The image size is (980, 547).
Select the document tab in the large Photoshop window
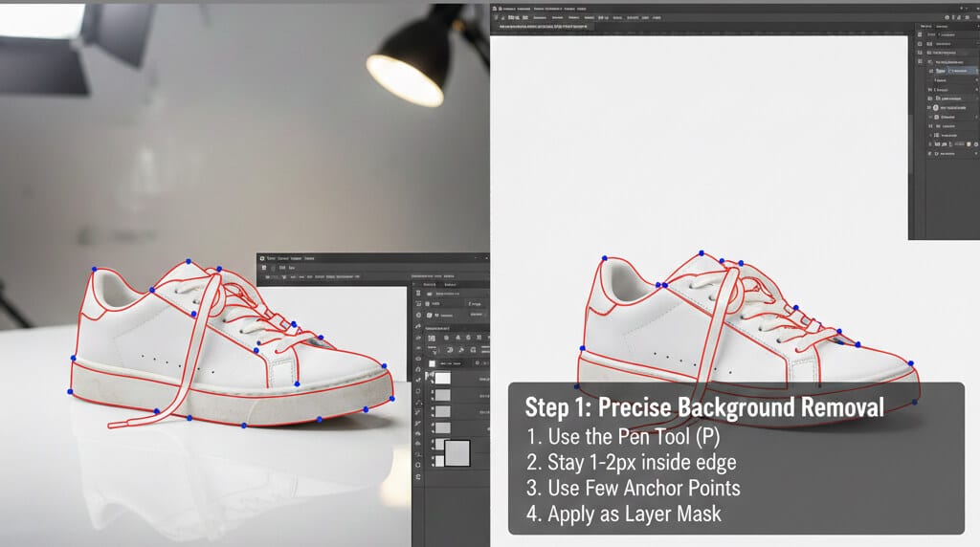(x=545, y=27)
